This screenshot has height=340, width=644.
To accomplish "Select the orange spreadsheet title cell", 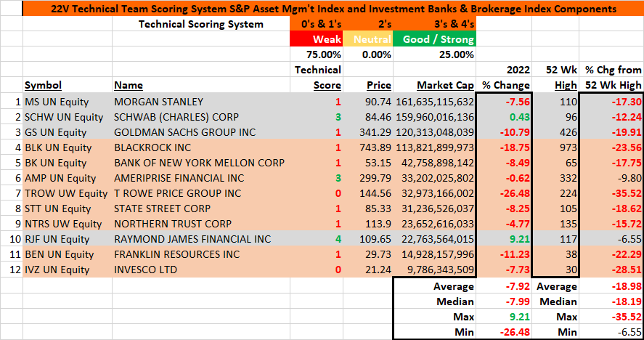I will click(333, 8).
